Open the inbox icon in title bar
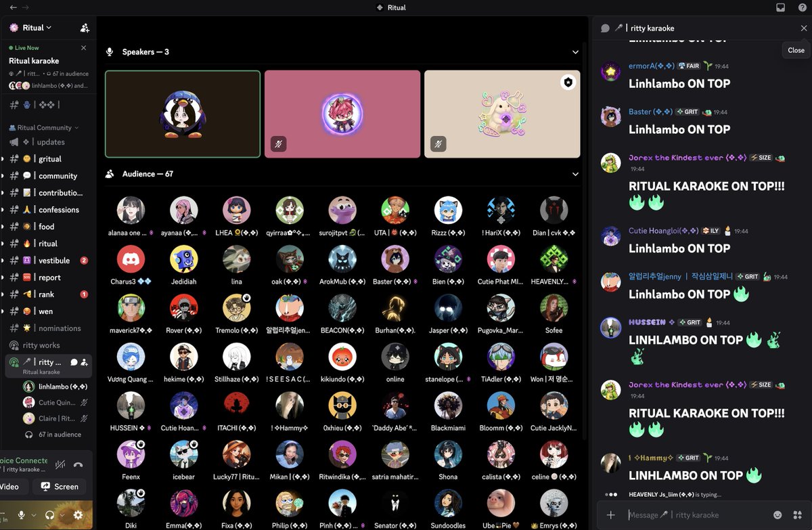The image size is (812, 530). (x=780, y=7)
